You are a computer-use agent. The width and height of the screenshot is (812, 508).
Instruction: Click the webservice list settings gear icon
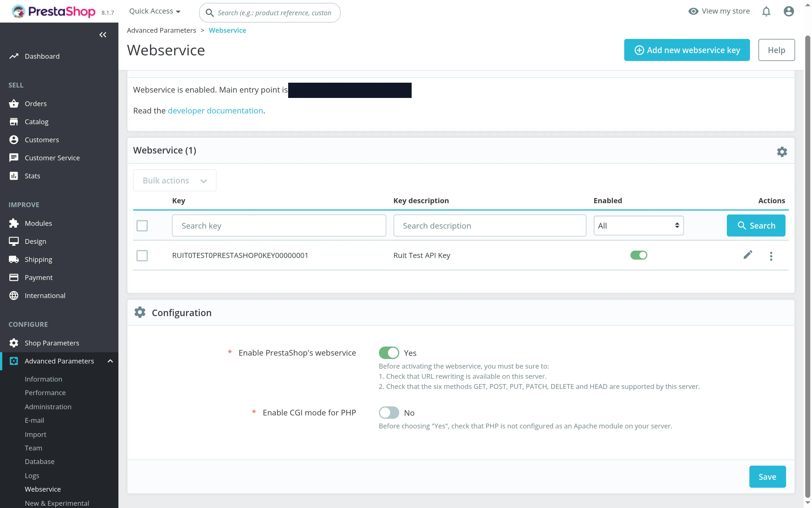(782, 152)
